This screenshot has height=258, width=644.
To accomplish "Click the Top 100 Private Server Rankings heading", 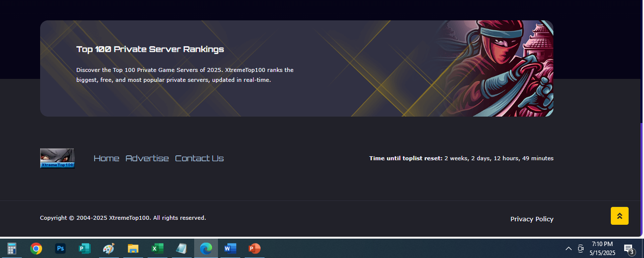I will pyautogui.click(x=150, y=49).
